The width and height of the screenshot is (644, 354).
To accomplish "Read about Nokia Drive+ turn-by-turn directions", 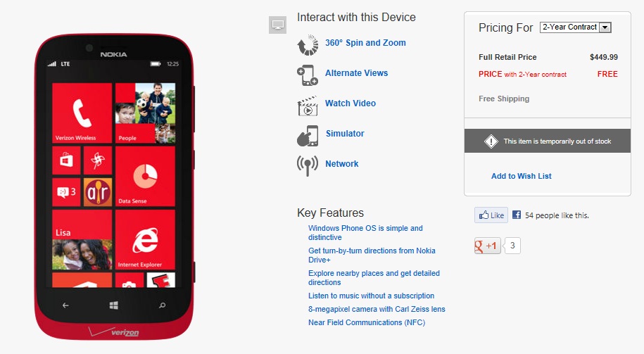I will pos(372,255).
